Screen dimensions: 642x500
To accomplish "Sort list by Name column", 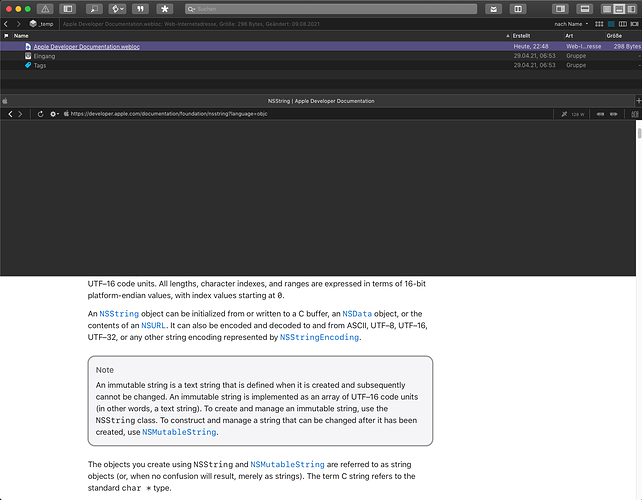I will point(260,36).
